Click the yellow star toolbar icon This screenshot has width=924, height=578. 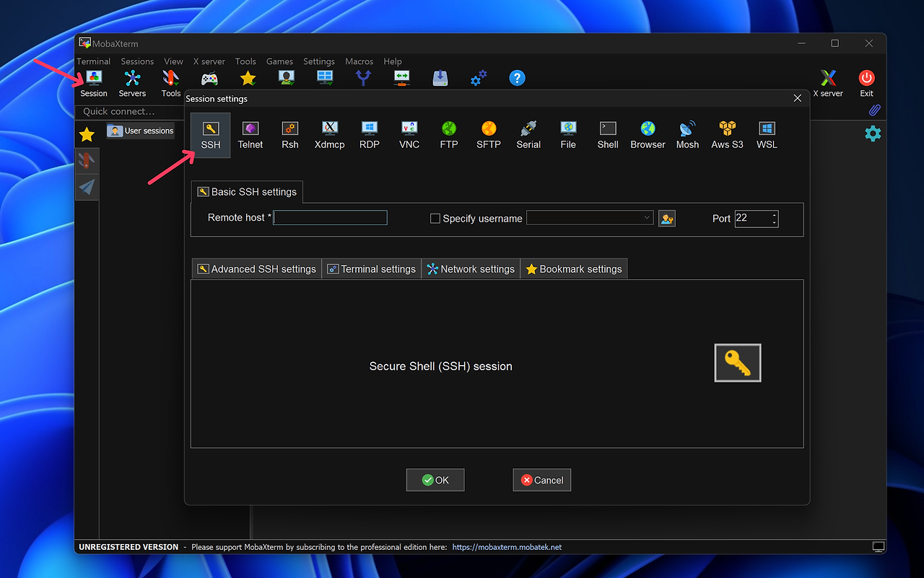tap(248, 78)
